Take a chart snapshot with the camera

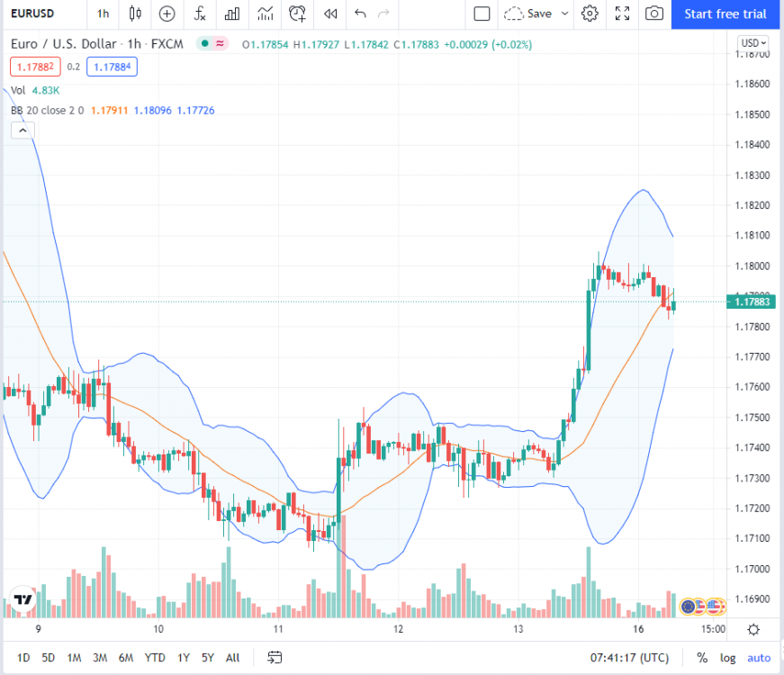tap(653, 14)
